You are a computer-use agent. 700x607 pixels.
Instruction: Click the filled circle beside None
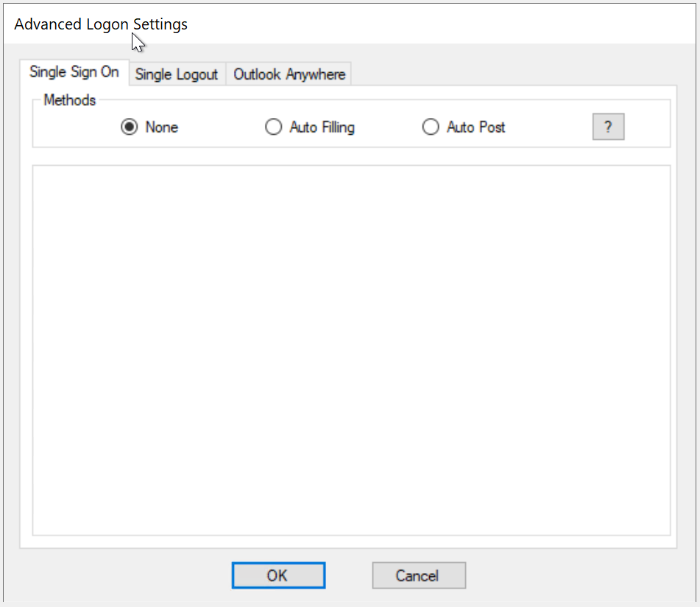130,127
